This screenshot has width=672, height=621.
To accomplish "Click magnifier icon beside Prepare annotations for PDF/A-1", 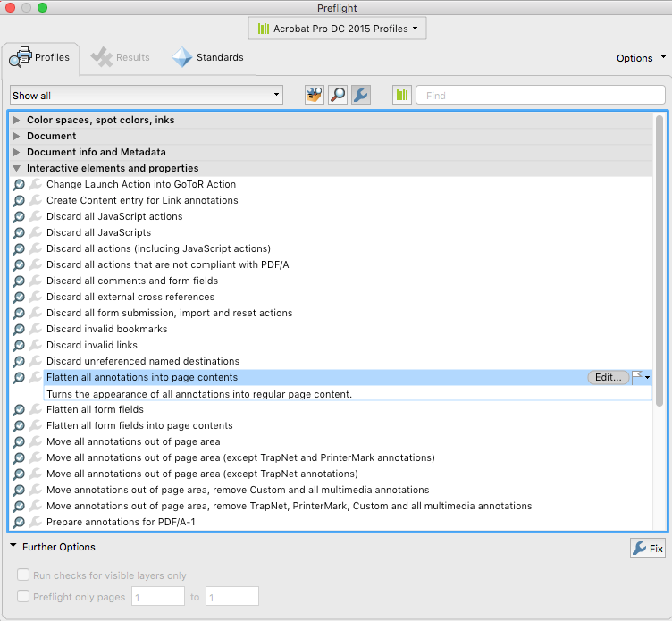I will click(19, 522).
